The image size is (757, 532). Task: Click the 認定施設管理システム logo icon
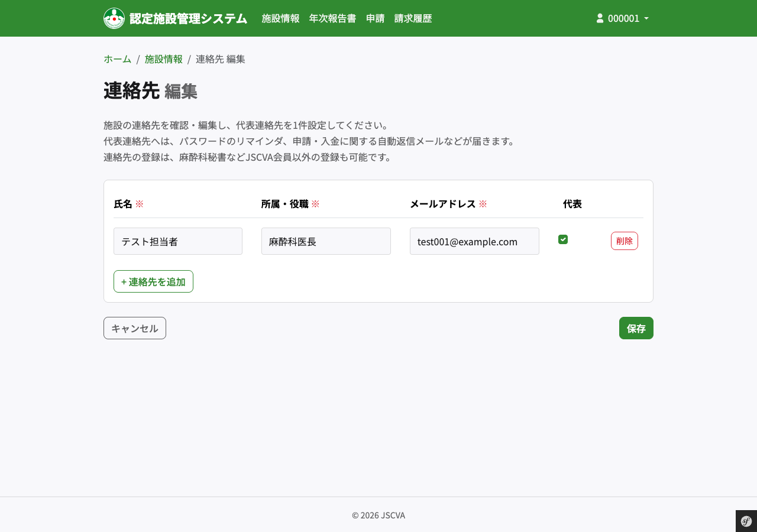pos(114,18)
